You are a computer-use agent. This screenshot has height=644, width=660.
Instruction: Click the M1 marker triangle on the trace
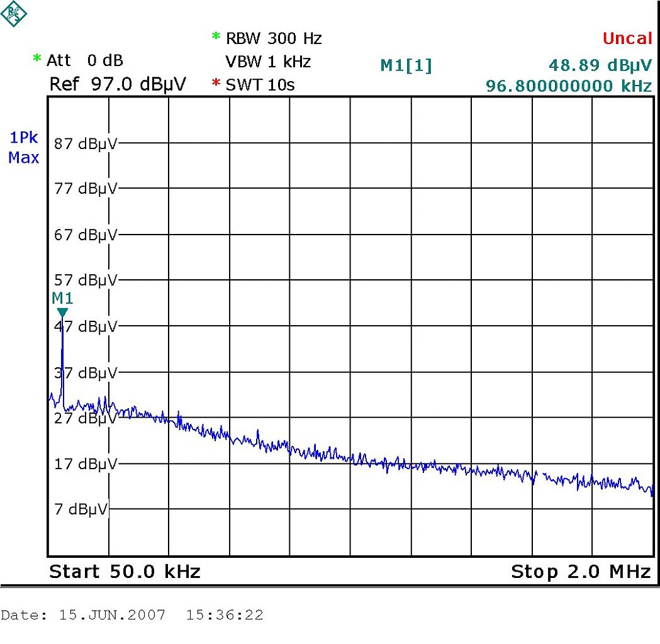[x=62, y=313]
